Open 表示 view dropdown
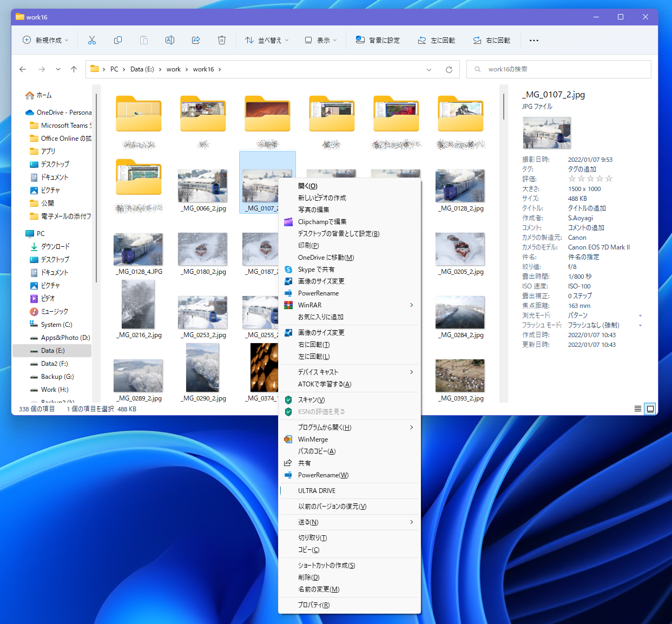 point(320,40)
